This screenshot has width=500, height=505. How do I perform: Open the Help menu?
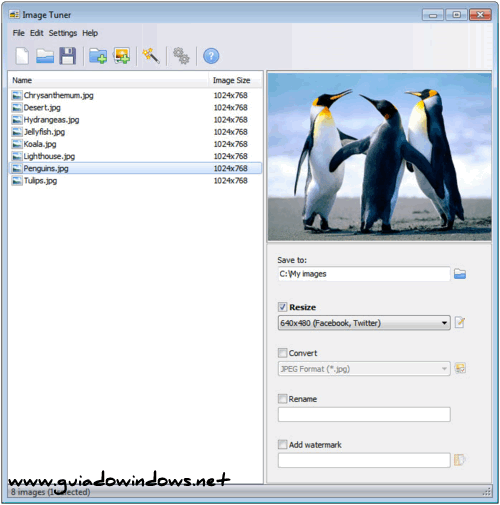90,33
